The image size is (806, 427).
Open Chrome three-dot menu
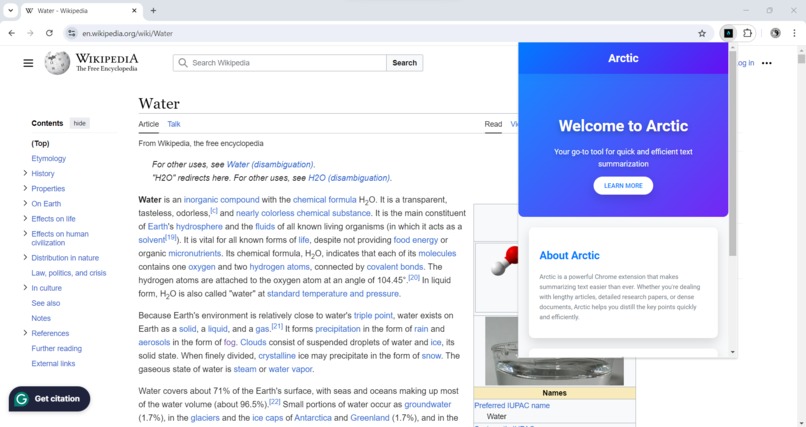tap(794, 33)
